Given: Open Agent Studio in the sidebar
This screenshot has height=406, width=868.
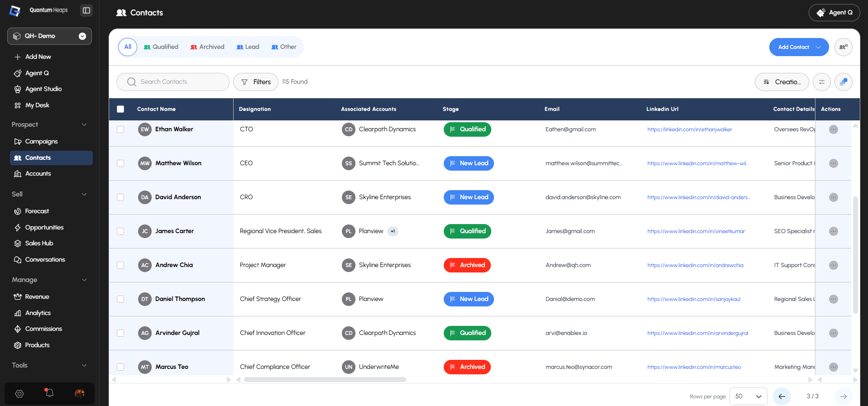Looking at the screenshot, I should [43, 89].
